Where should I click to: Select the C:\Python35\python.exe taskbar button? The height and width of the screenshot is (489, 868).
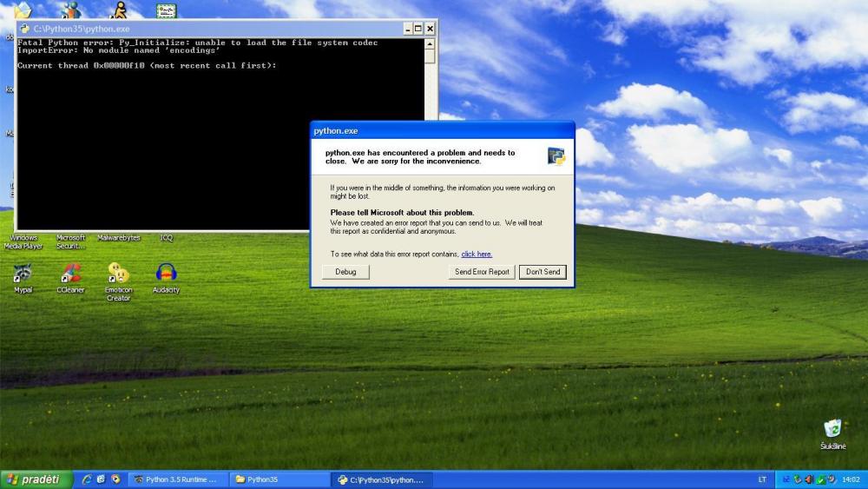[382, 479]
